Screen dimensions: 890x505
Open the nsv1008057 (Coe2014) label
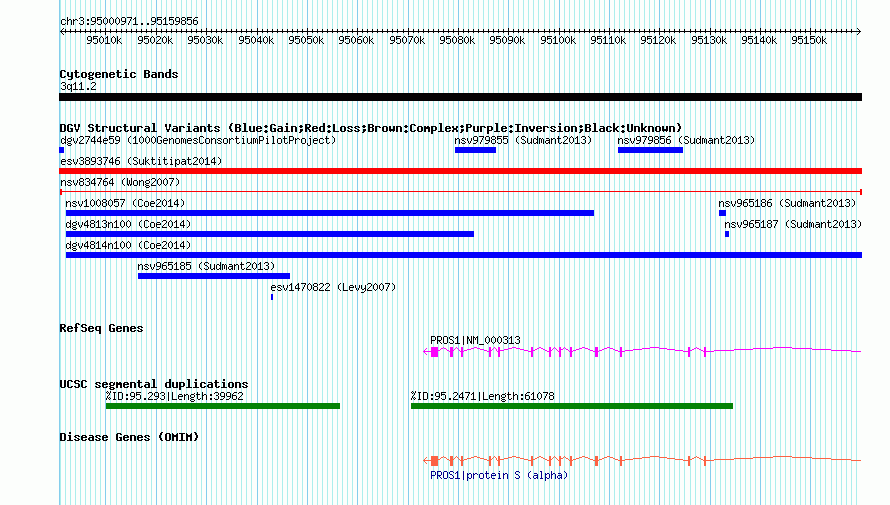[125, 203]
